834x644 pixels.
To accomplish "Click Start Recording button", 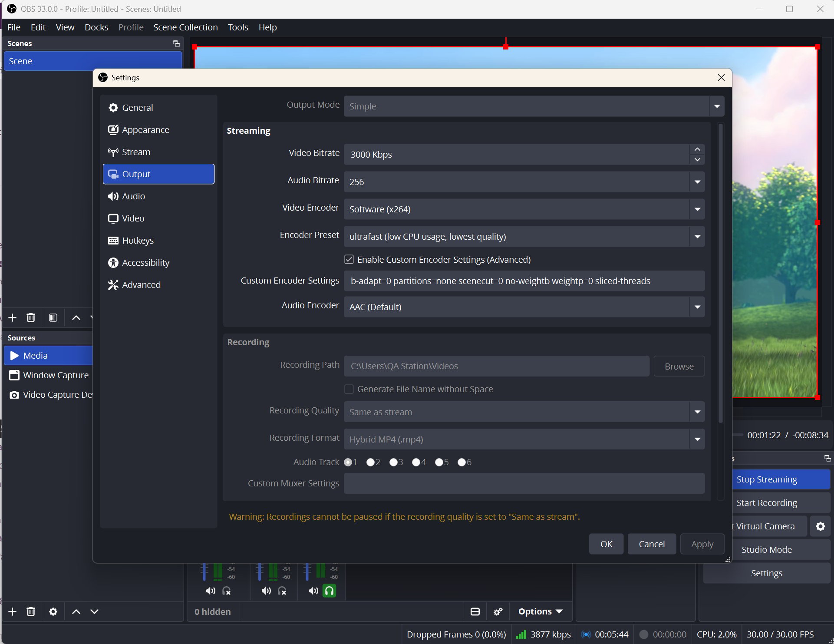I will [x=781, y=503].
